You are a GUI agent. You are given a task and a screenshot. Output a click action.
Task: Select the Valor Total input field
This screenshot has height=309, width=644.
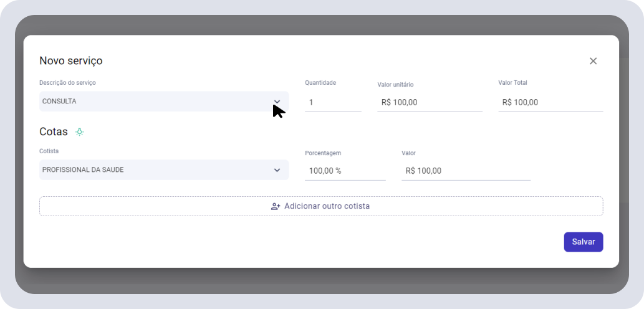click(550, 102)
